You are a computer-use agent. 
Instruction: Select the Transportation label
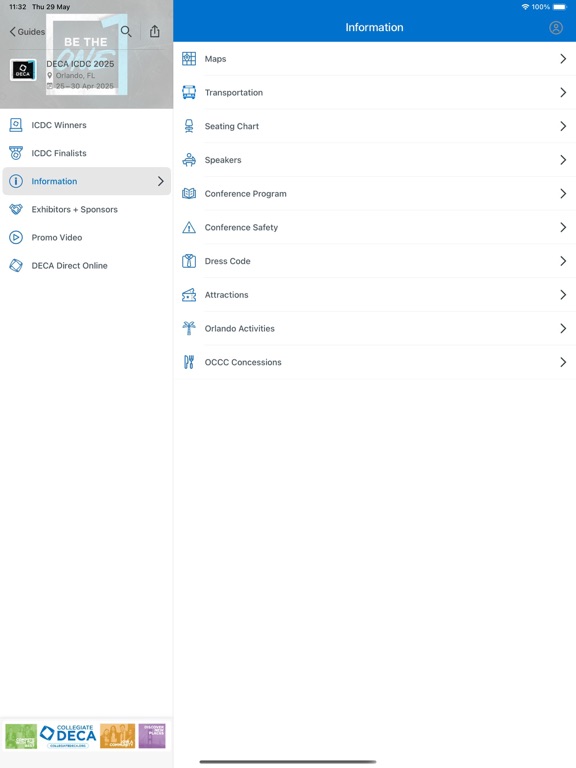(234, 93)
